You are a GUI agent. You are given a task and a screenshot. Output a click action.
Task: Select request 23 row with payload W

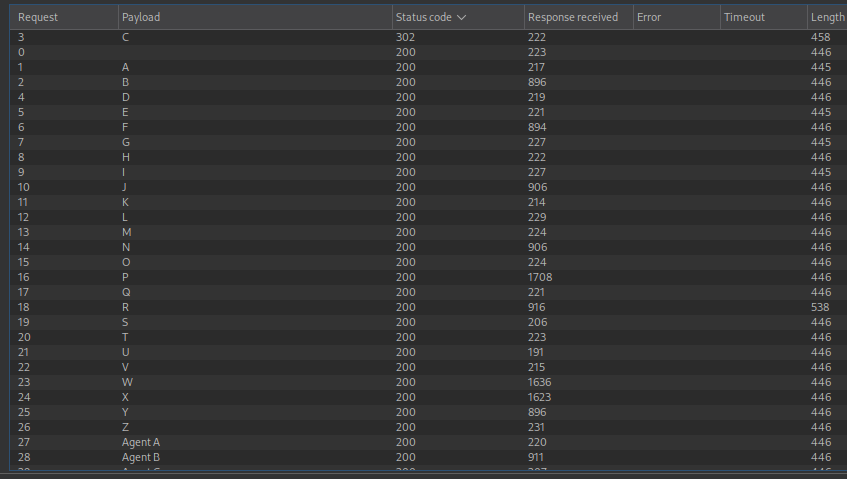pyautogui.click(x=250, y=382)
